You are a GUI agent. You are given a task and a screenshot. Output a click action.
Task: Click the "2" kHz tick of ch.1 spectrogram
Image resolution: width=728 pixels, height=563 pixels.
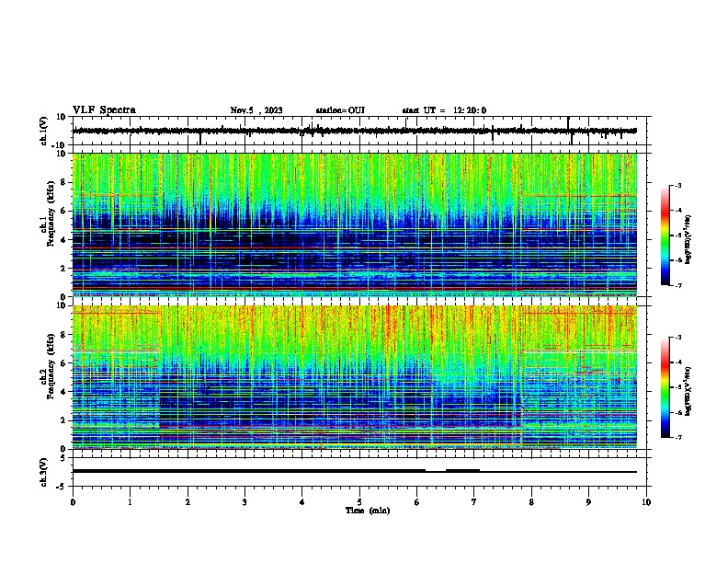tap(63, 269)
